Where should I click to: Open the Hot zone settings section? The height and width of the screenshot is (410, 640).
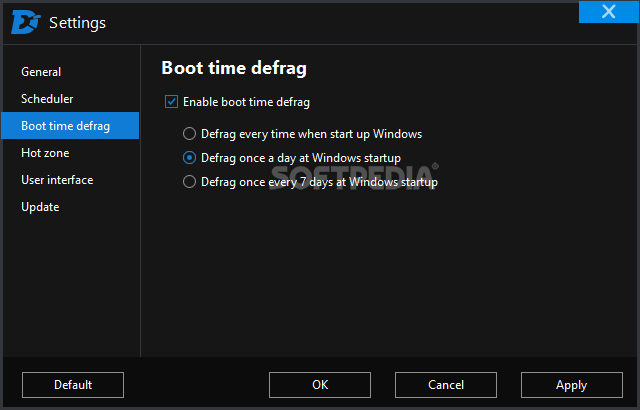pos(70,153)
